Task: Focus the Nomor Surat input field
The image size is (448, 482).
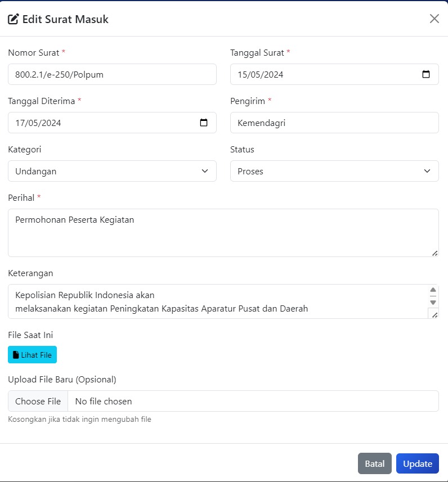Action: click(x=112, y=74)
